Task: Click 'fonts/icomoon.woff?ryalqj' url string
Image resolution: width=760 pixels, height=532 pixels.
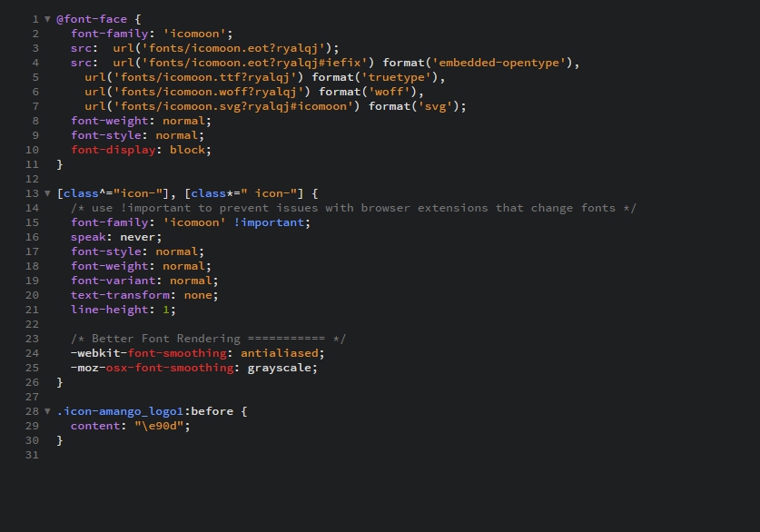Action: coord(209,92)
